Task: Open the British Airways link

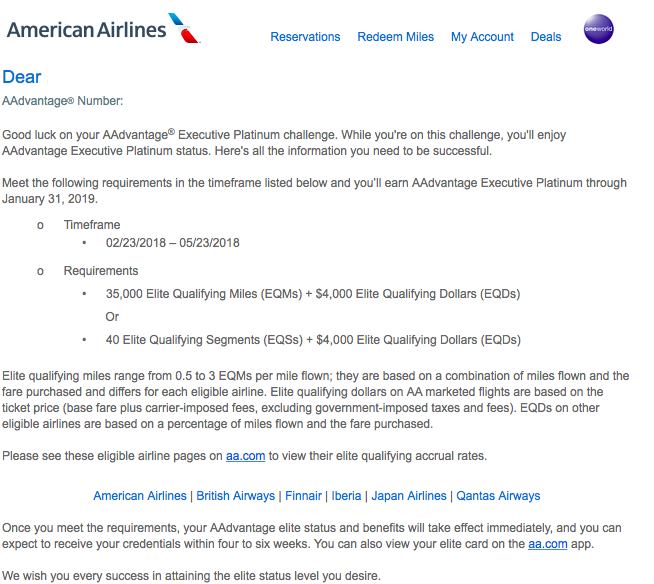Action: tap(236, 496)
